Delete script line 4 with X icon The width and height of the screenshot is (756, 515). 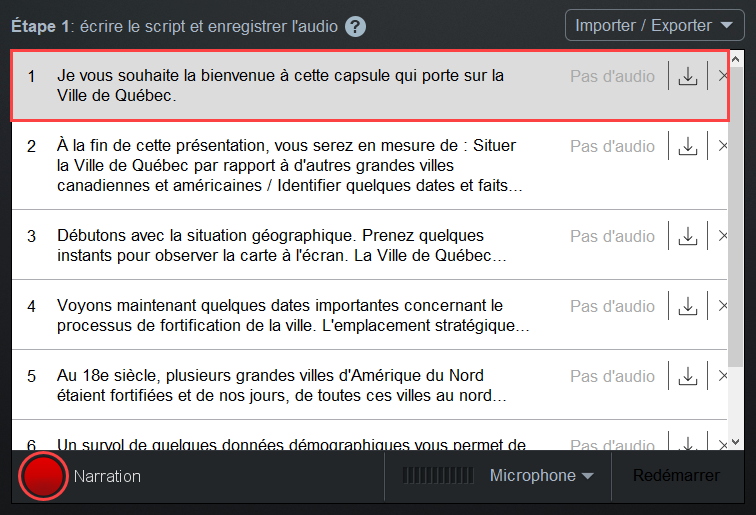click(722, 306)
